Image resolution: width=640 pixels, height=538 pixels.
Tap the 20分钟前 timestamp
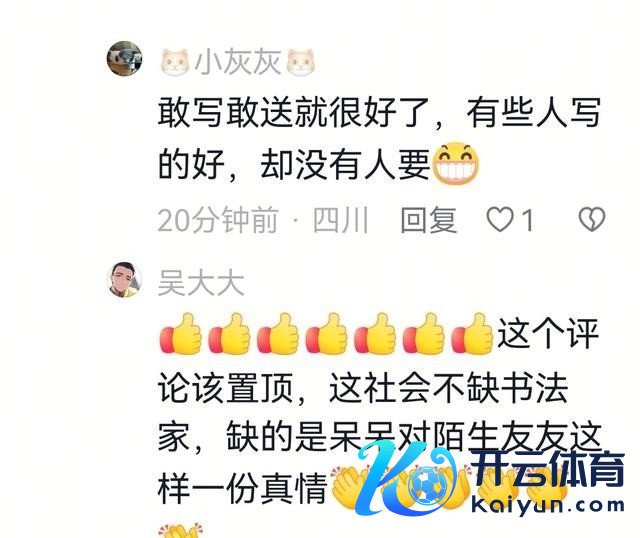pos(218,220)
